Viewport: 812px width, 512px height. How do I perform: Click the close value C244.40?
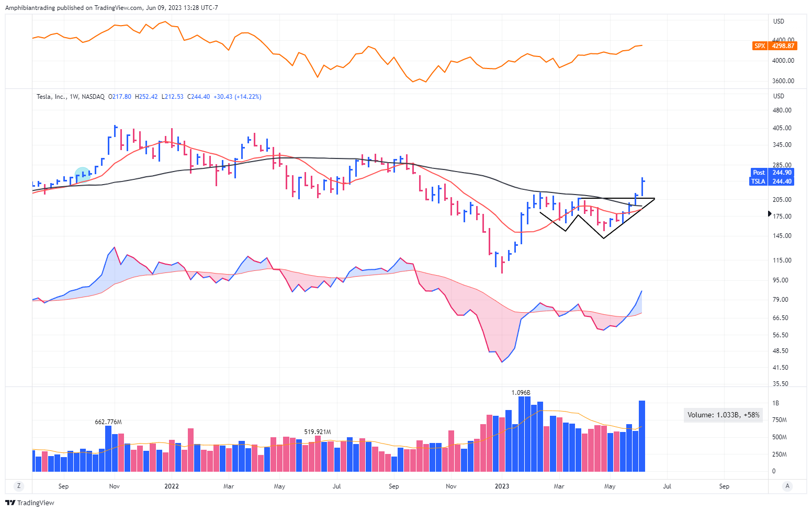tap(198, 97)
